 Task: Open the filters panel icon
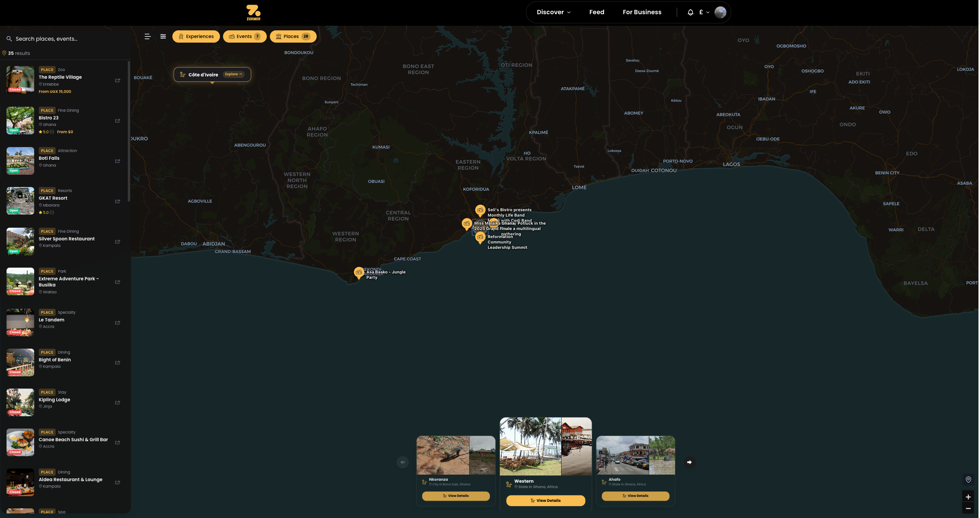pyautogui.click(x=163, y=36)
